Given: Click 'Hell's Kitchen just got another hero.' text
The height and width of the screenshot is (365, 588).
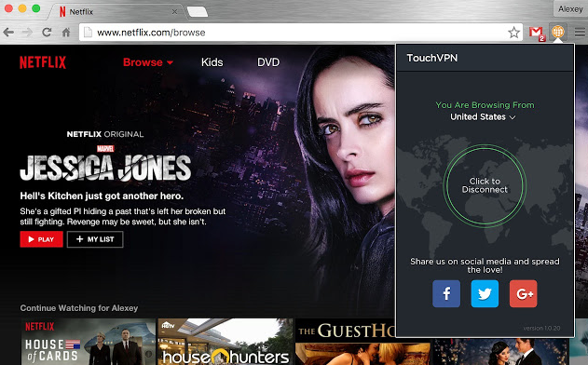Looking at the screenshot, I should click(102, 196).
